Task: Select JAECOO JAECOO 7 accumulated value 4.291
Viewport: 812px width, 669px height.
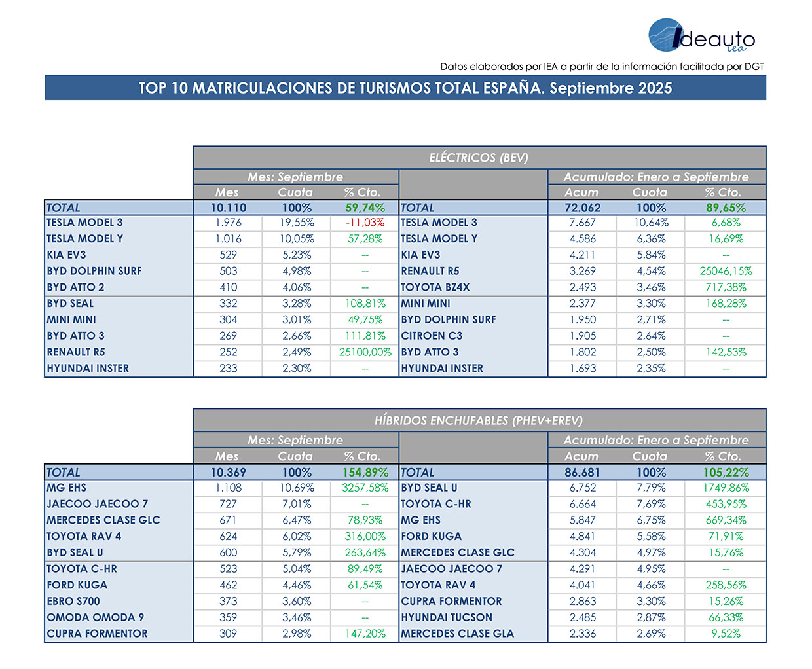Action: click(583, 569)
